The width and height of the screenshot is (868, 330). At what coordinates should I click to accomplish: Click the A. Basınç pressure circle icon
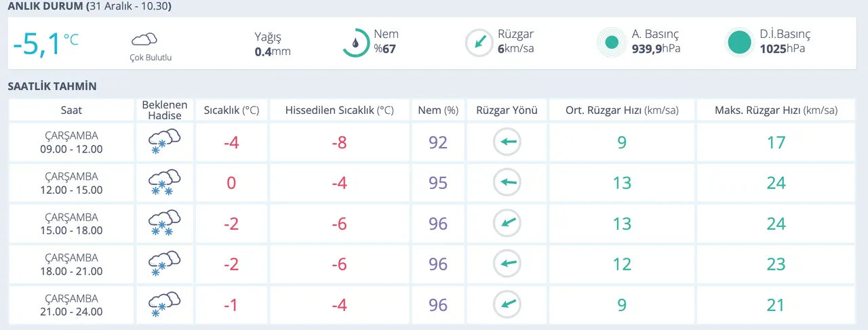tap(612, 43)
